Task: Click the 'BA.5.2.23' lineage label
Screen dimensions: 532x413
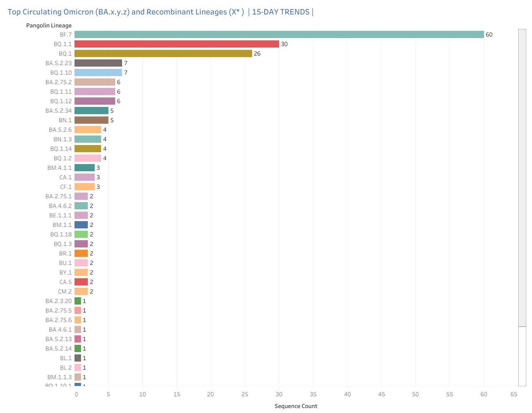Action: click(x=59, y=63)
